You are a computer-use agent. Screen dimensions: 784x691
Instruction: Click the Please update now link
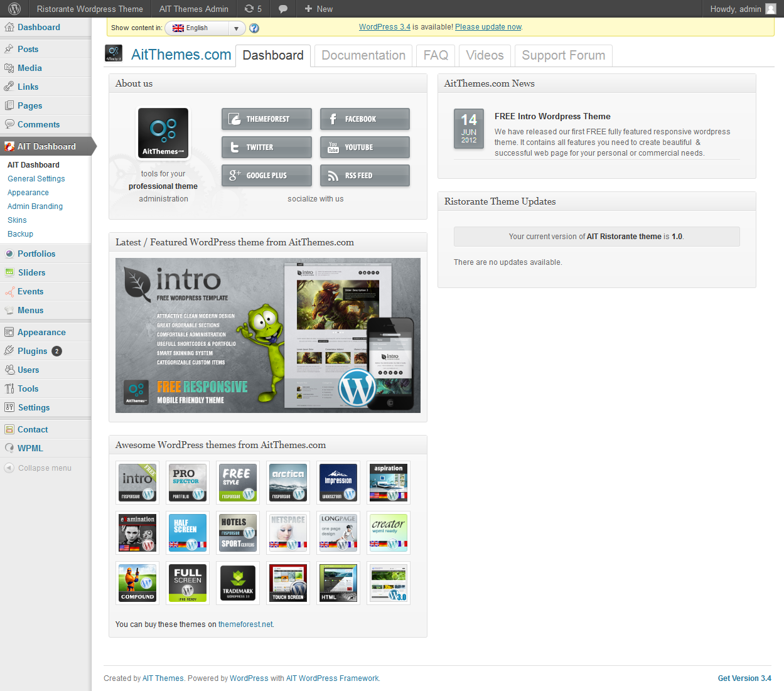click(x=488, y=27)
